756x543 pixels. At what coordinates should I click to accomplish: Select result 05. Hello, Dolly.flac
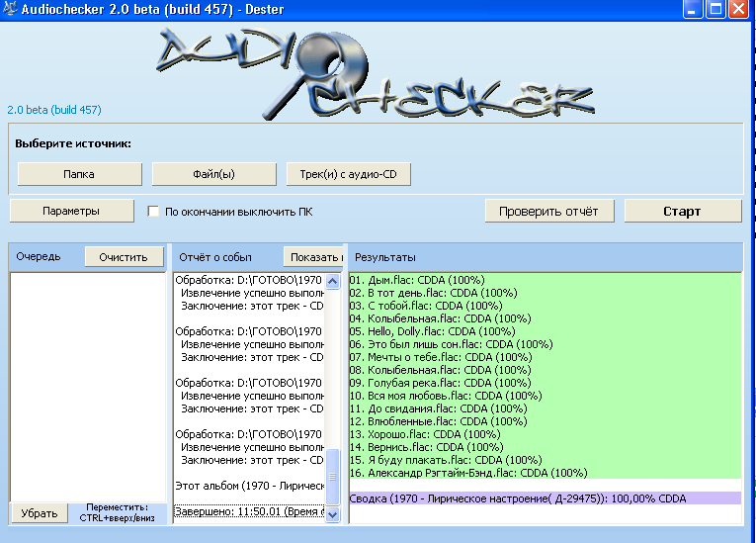coord(432,331)
